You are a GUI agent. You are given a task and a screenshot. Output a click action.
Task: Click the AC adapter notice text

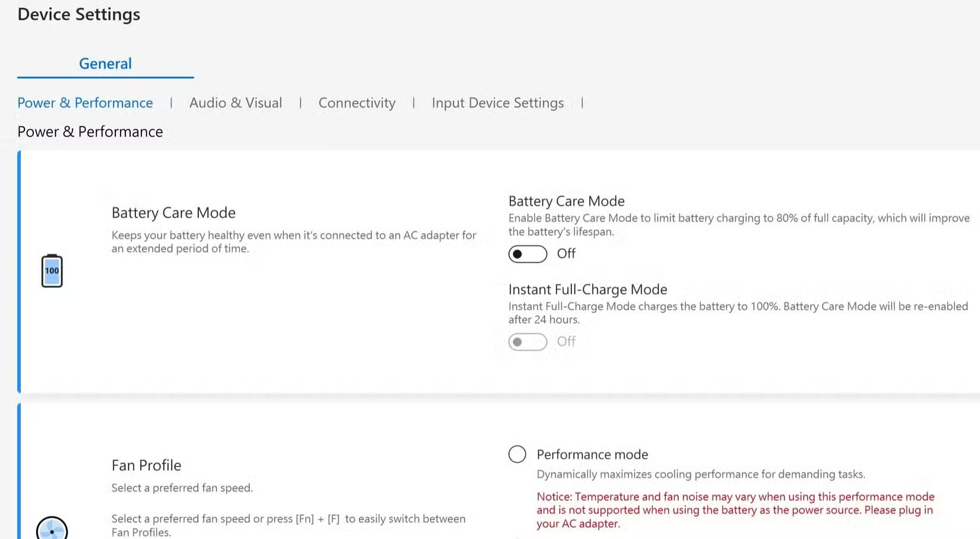coord(734,510)
